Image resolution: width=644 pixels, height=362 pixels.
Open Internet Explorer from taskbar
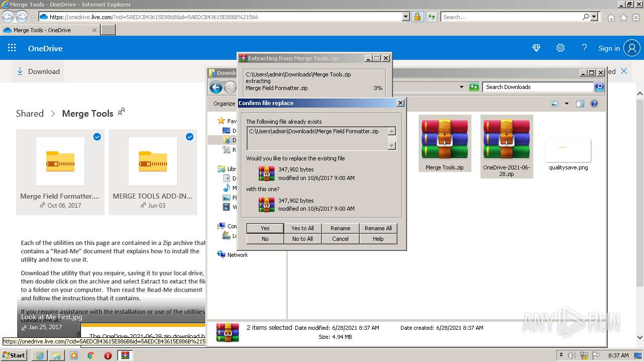40,355
